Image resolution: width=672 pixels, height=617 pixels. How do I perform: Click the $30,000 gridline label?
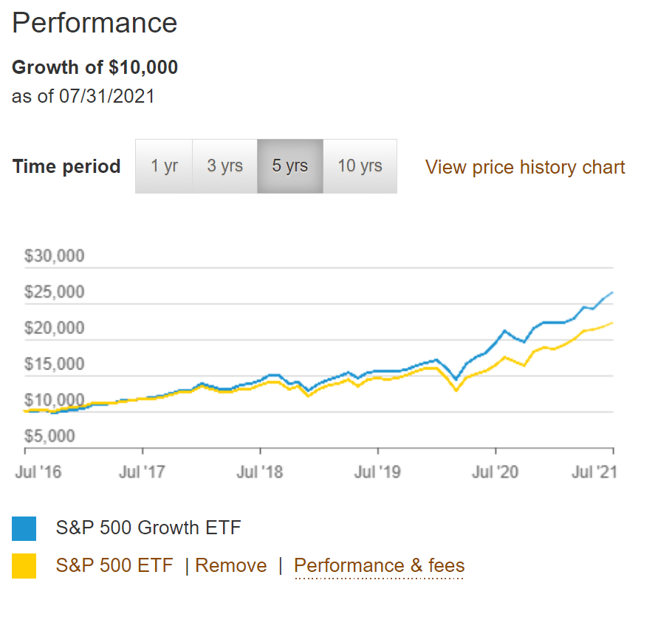coord(54,256)
